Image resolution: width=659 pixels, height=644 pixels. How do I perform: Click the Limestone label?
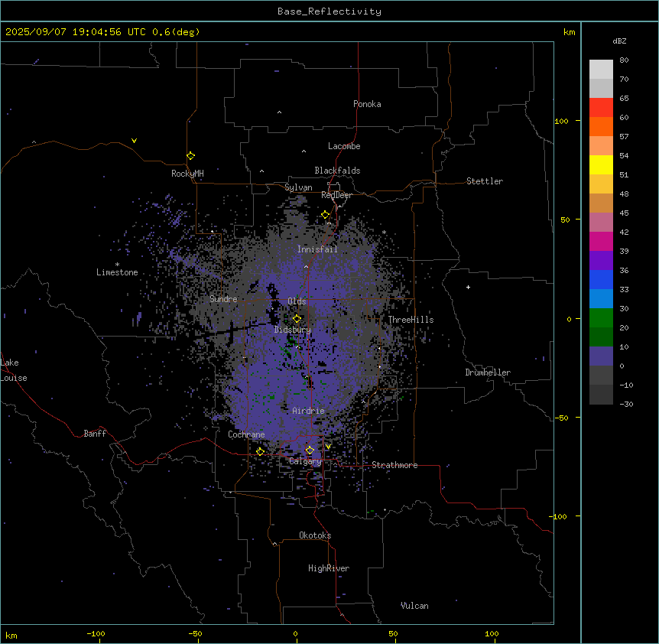click(117, 272)
